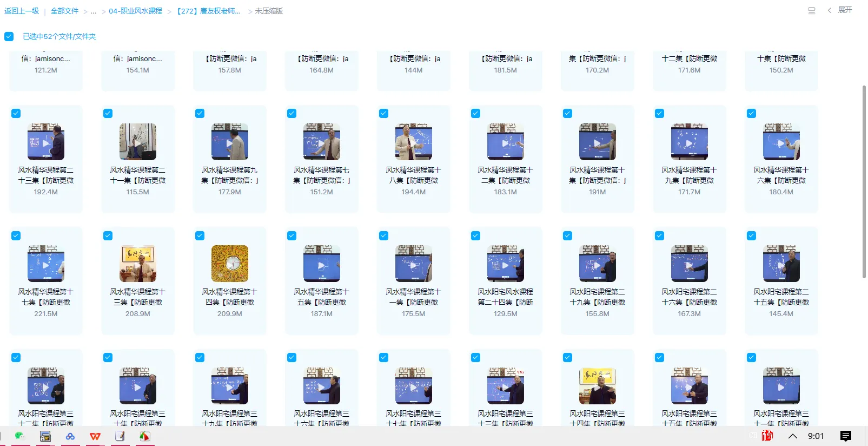Uncheck 风水精华课程第九集 video checkbox
Image resolution: width=868 pixels, height=446 pixels.
pos(200,113)
